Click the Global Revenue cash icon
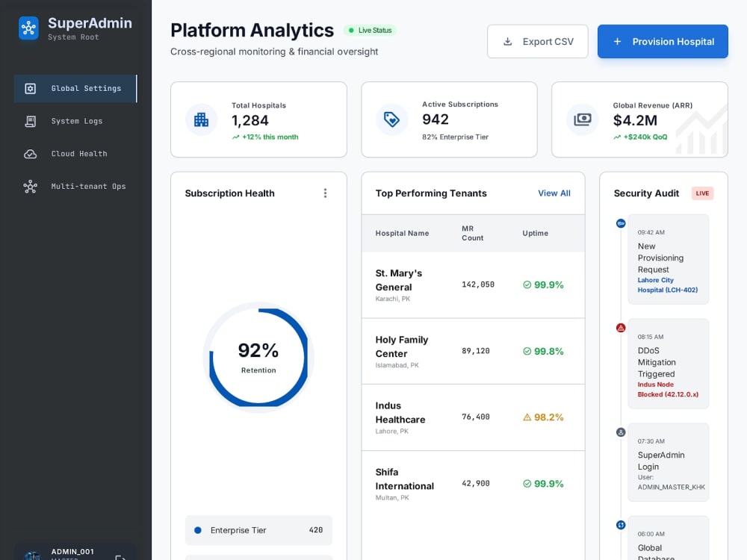Image resolution: width=747 pixels, height=560 pixels. click(x=582, y=119)
